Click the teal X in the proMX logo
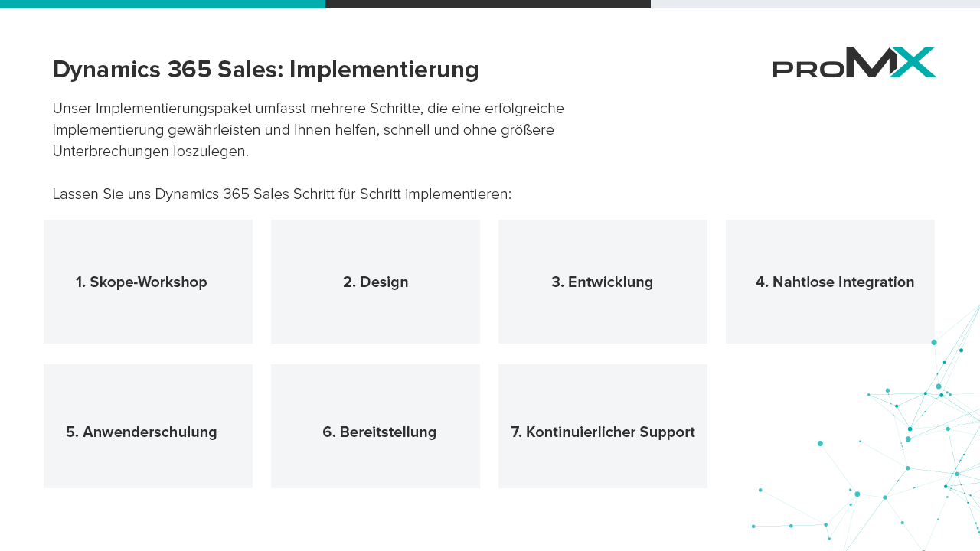 click(913, 62)
